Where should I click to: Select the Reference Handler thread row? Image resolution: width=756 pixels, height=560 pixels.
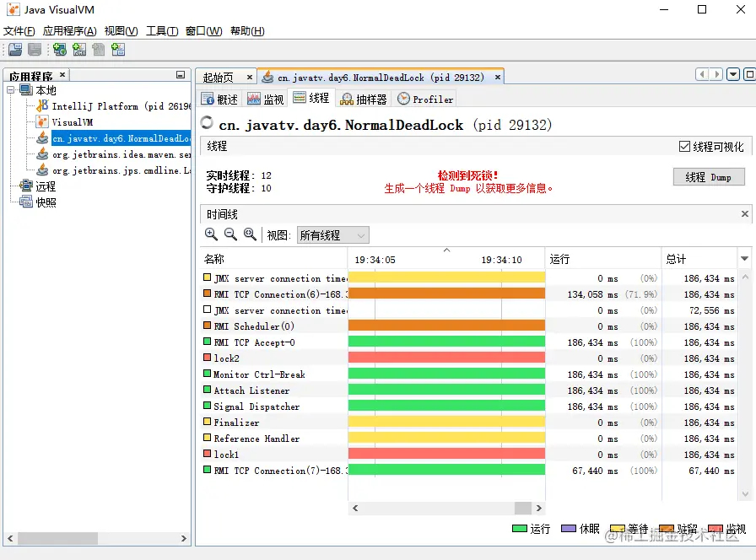[468, 438]
